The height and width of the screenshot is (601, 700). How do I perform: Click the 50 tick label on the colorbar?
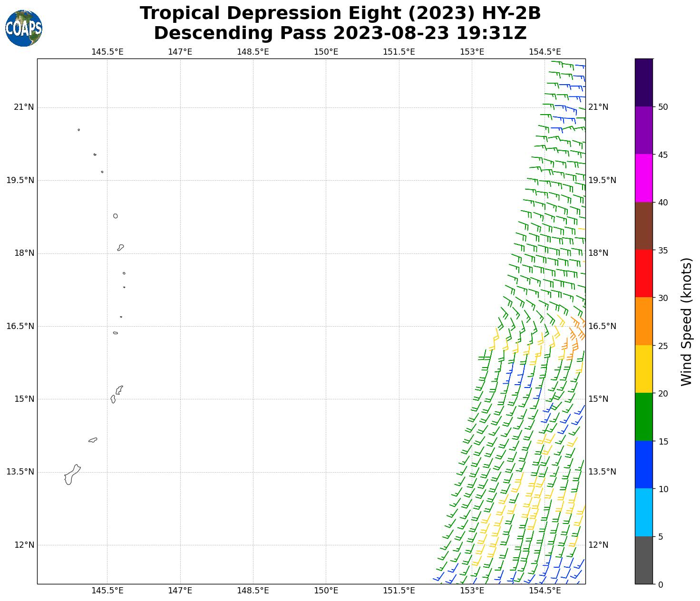click(x=663, y=107)
